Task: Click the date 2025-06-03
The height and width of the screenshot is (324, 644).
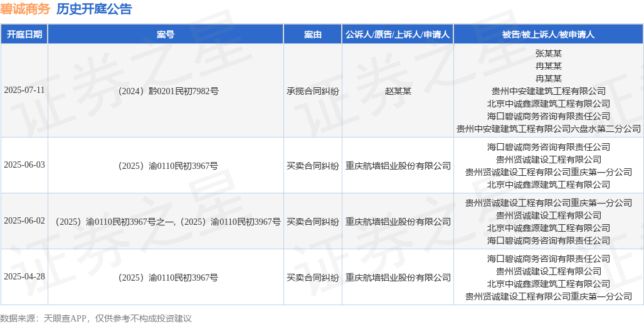Action: point(24,165)
